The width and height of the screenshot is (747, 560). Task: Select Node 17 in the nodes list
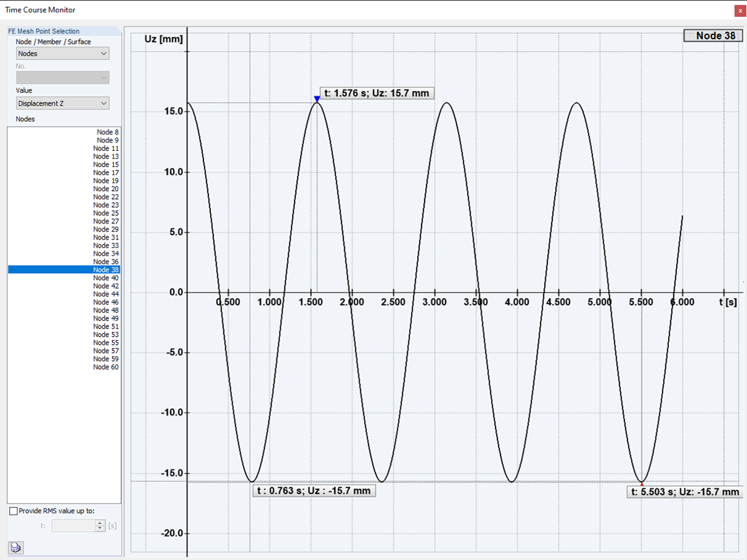coord(63,172)
